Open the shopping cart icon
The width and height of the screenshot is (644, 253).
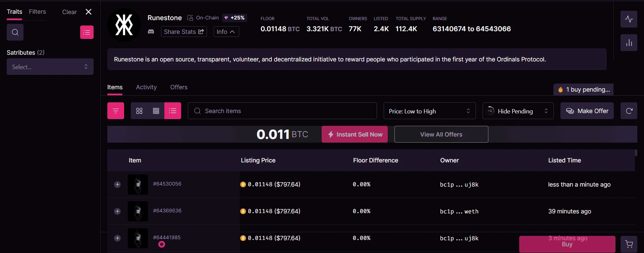point(629,244)
